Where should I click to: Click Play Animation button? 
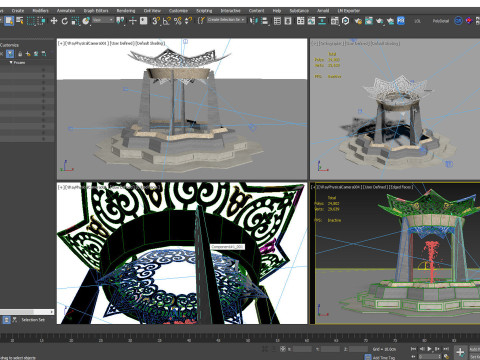[x=429, y=349]
